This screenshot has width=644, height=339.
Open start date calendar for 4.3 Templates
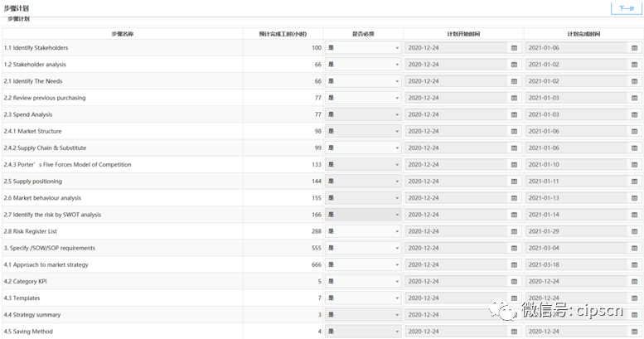514,298
